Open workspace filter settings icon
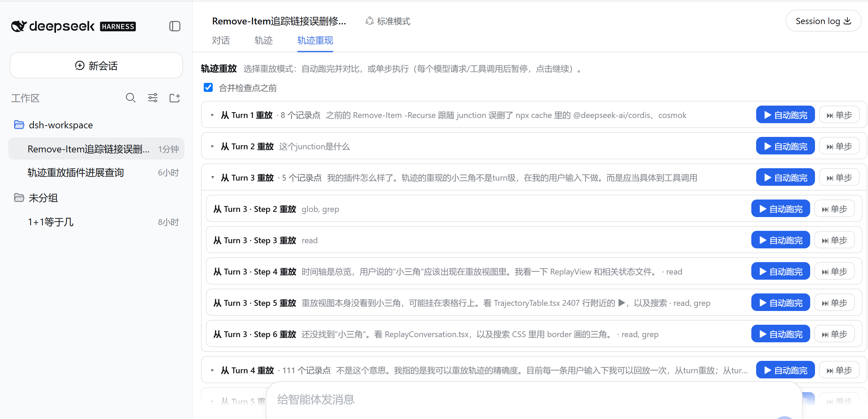Viewport: 868px width, 419px height. (153, 98)
